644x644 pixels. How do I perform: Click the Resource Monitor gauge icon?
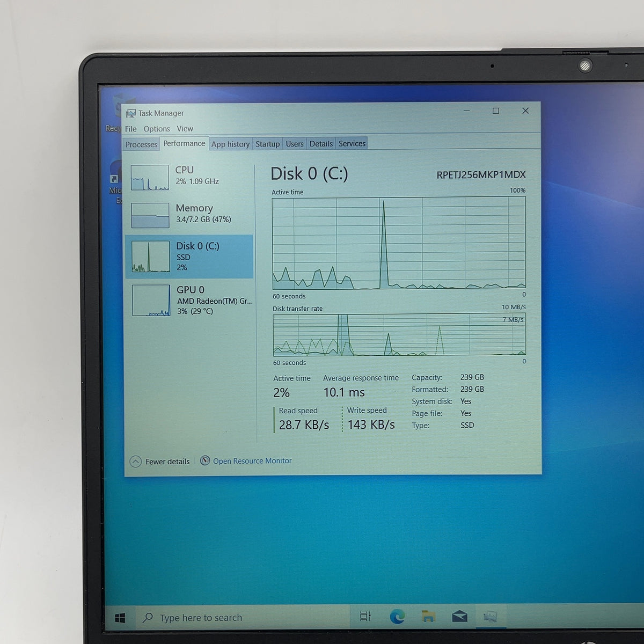(x=205, y=460)
